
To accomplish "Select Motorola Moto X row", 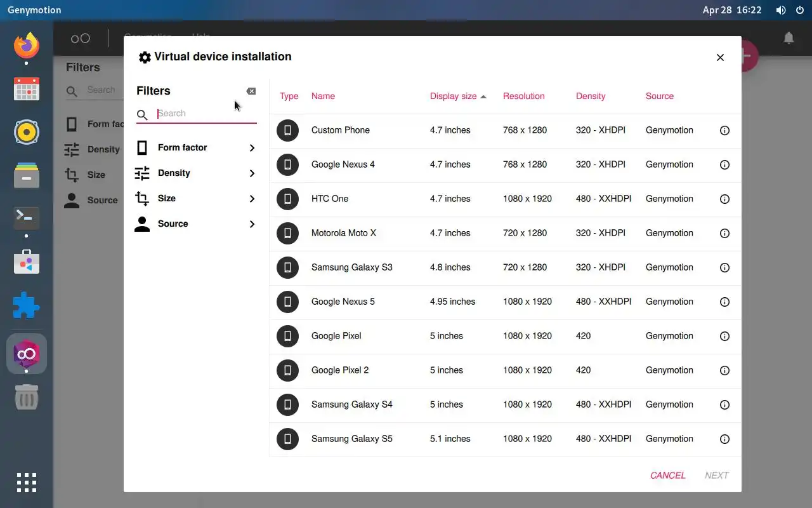I will click(x=505, y=233).
